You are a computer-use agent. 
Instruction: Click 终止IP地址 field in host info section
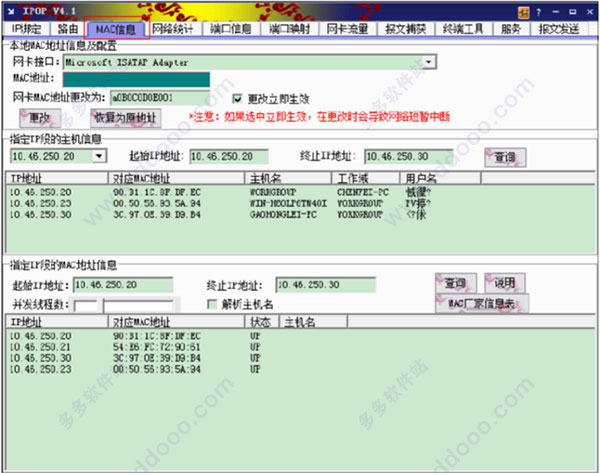[408, 157]
